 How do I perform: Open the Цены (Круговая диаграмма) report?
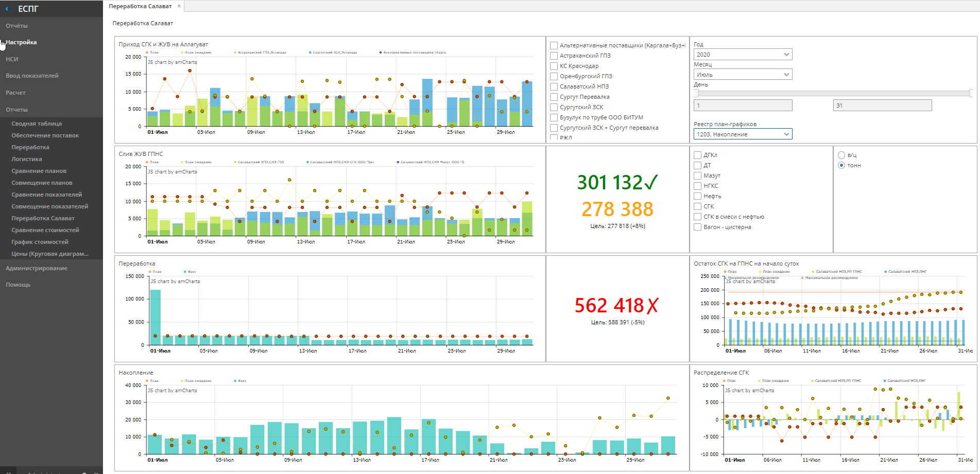[50, 254]
